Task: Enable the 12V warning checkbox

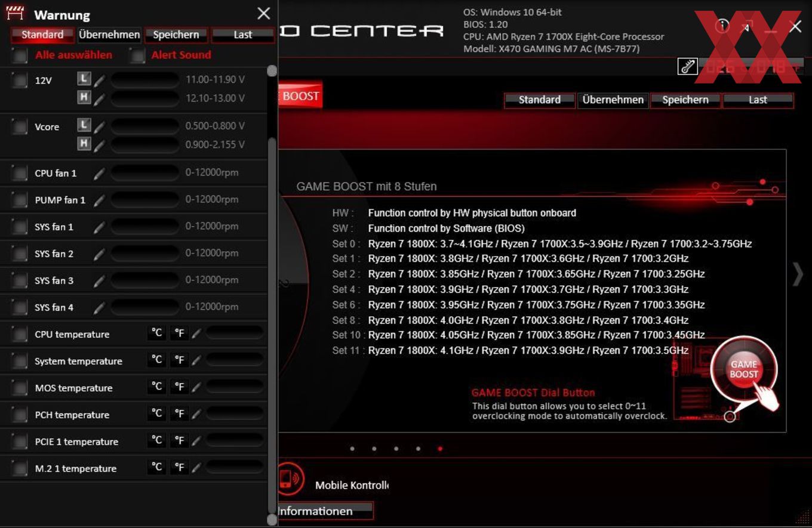Action: pyautogui.click(x=20, y=80)
